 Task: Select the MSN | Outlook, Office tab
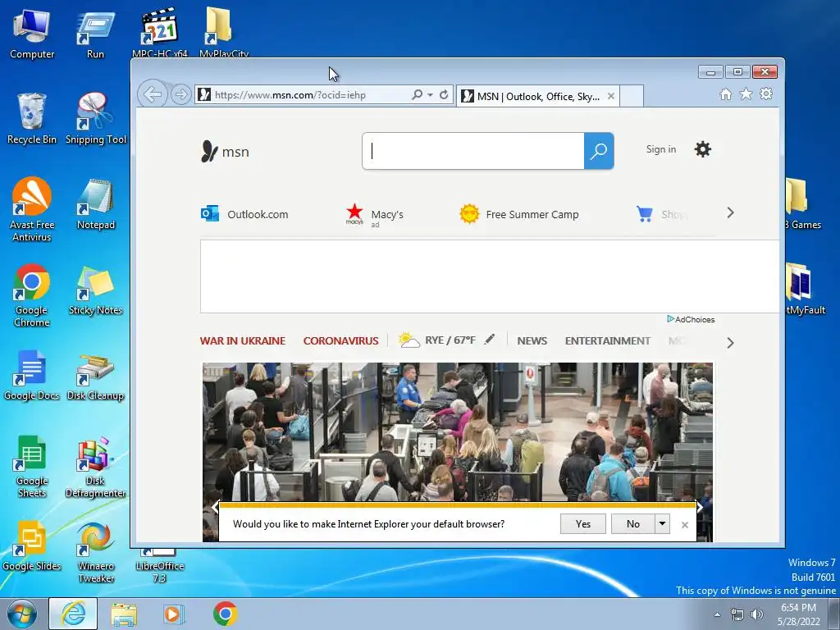(537, 97)
